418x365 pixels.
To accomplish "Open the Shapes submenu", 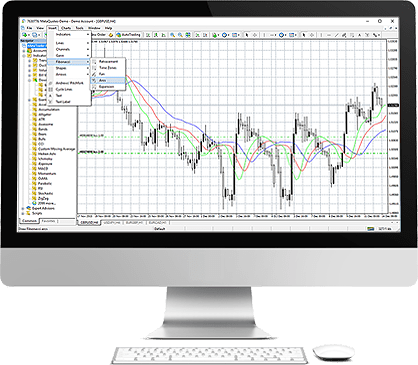I will 69,68.
